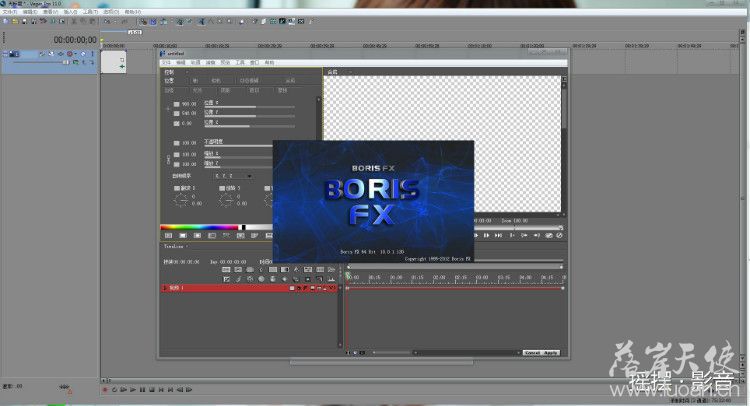Open the 控制 panel tab menu arrow
This screenshot has width=750, height=406.
pos(187,72)
